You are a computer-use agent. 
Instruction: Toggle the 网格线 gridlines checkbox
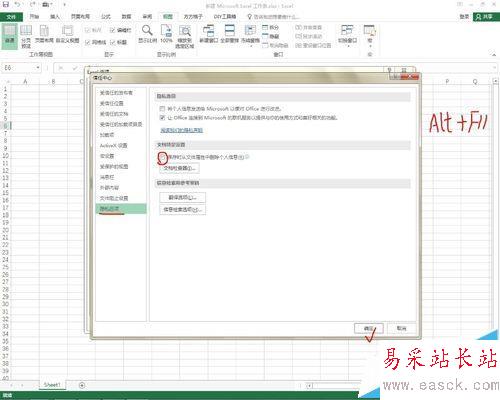click(x=87, y=42)
